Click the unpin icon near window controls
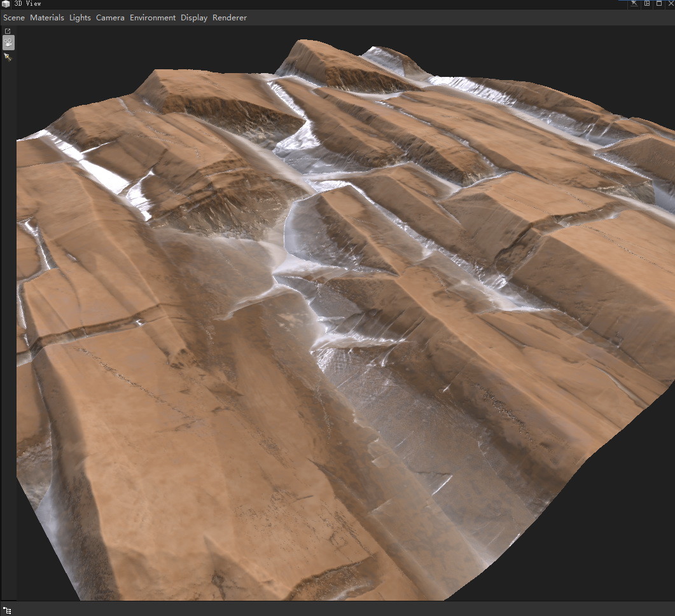 pos(634,3)
